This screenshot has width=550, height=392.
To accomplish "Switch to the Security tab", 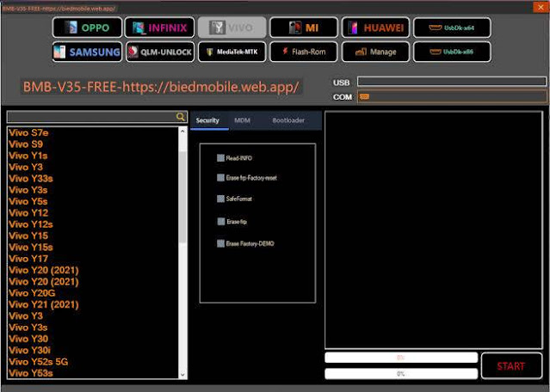I will [207, 120].
